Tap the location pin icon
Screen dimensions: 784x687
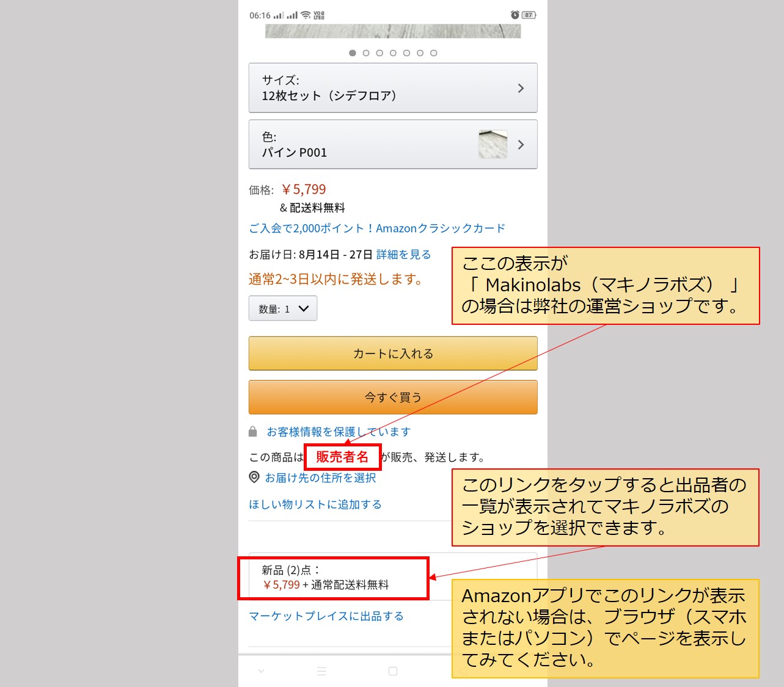[254, 477]
